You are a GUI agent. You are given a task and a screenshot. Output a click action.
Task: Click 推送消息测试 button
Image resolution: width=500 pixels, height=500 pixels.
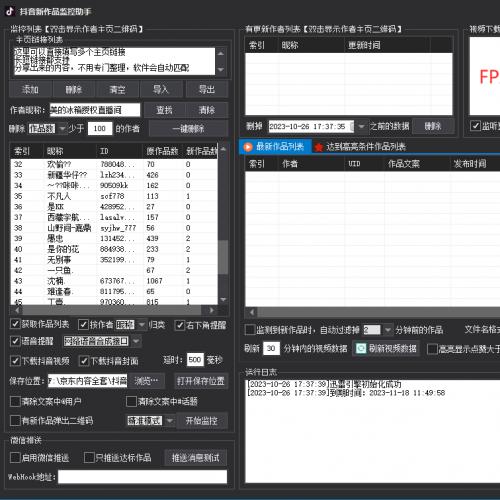click(x=196, y=458)
